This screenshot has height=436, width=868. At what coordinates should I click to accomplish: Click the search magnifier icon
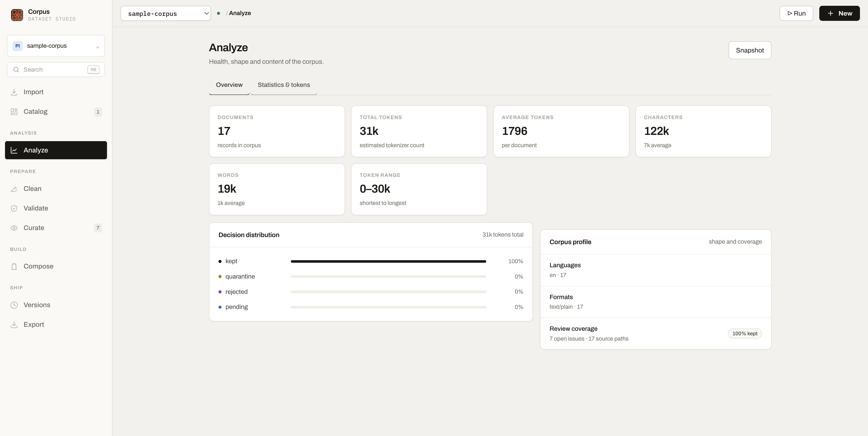click(x=16, y=70)
